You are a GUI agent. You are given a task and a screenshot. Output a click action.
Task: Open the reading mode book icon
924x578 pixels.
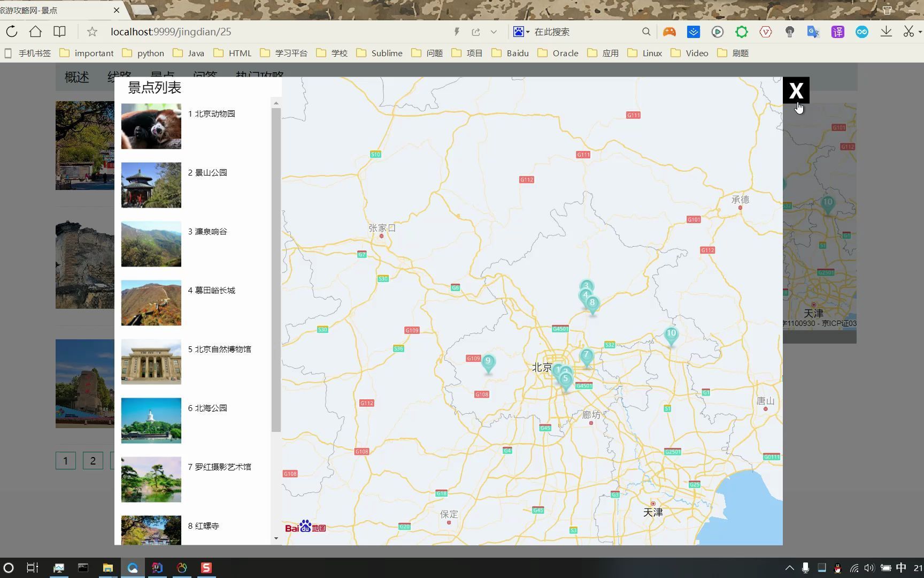pos(59,32)
